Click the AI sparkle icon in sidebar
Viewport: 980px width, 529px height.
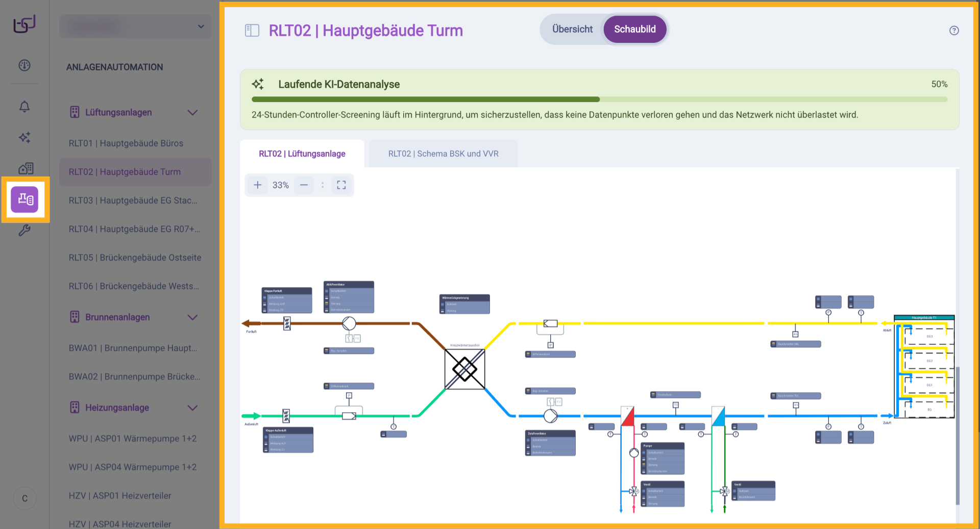tap(24, 137)
